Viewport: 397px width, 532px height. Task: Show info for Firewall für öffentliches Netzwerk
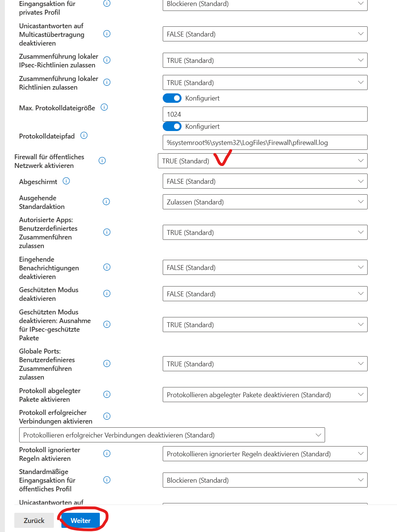point(102,161)
